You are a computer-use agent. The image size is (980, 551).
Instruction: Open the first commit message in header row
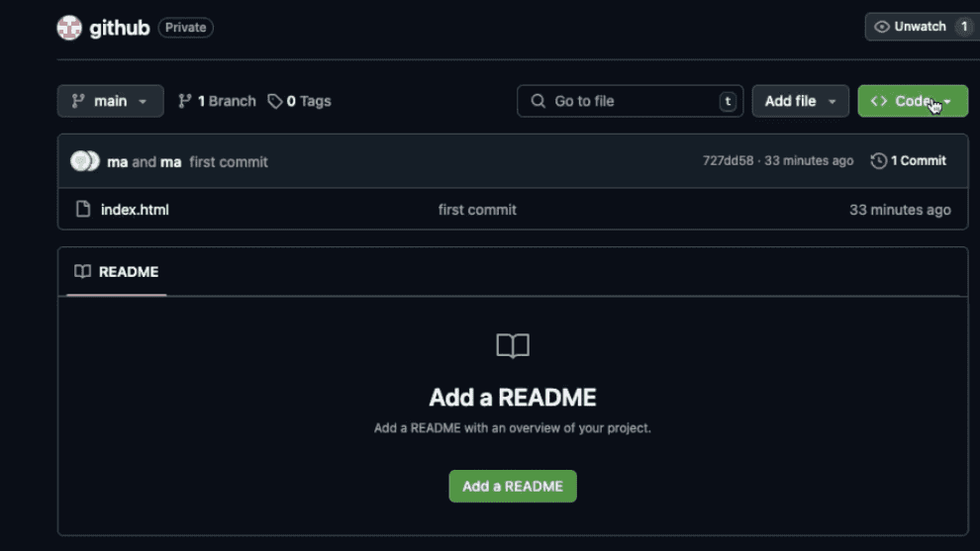(228, 162)
